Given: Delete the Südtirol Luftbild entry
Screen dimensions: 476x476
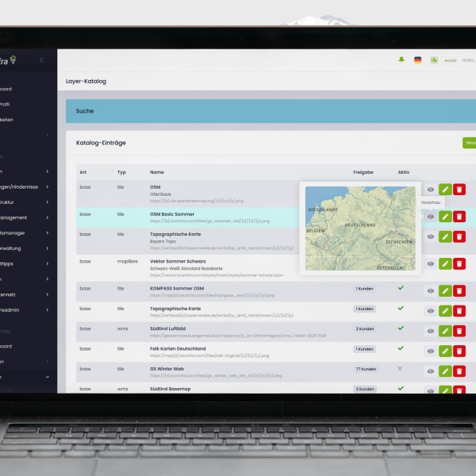Looking at the screenshot, I should click(x=459, y=331).
